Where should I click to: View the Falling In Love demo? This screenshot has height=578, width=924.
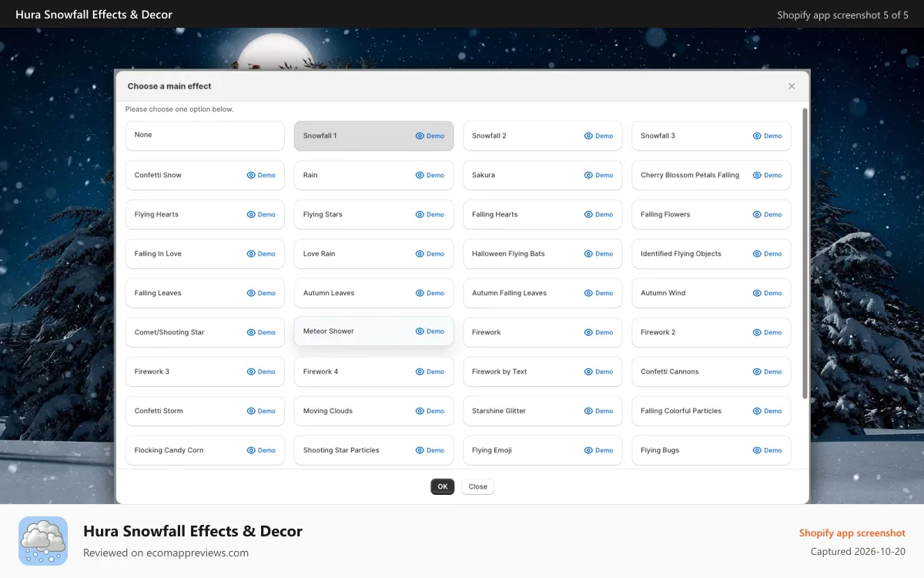click(261, 254)
